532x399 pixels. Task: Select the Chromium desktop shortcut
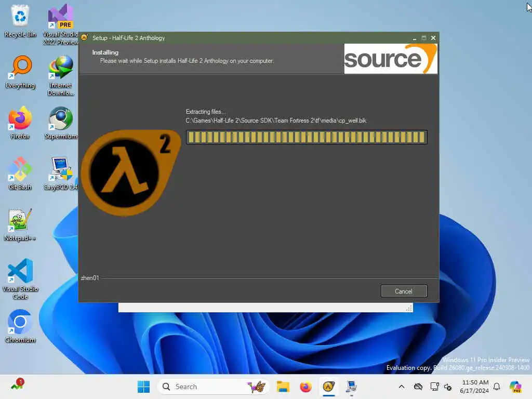[x=20, y=326]
